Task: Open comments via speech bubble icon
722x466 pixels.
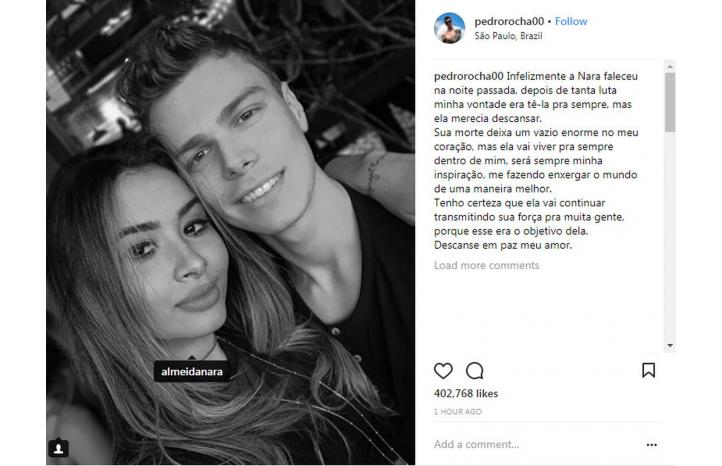Action: tap(474, 371)
